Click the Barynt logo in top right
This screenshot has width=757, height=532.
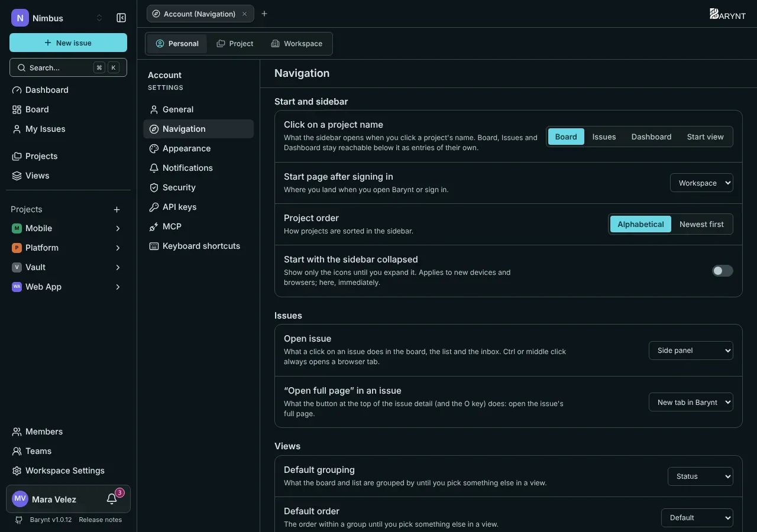727,14
